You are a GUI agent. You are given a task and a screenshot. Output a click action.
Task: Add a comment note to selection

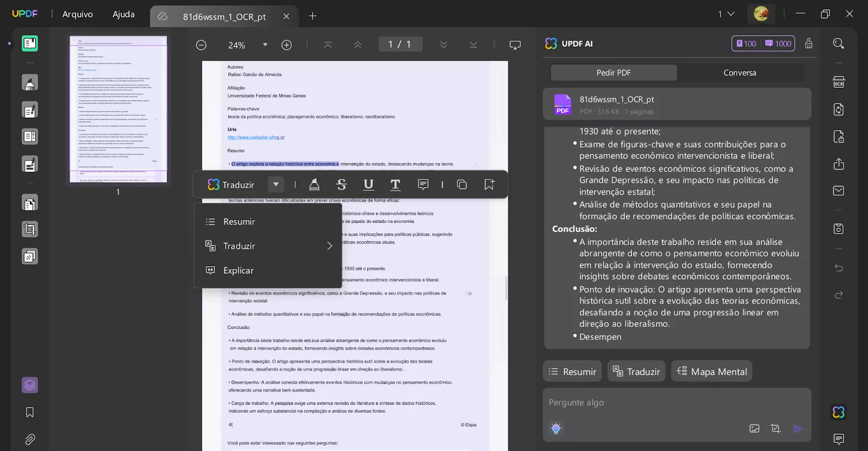coord(423,185)
